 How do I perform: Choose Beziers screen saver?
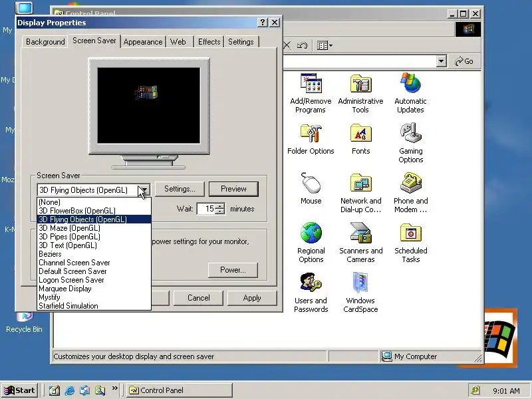click(94, 254)
